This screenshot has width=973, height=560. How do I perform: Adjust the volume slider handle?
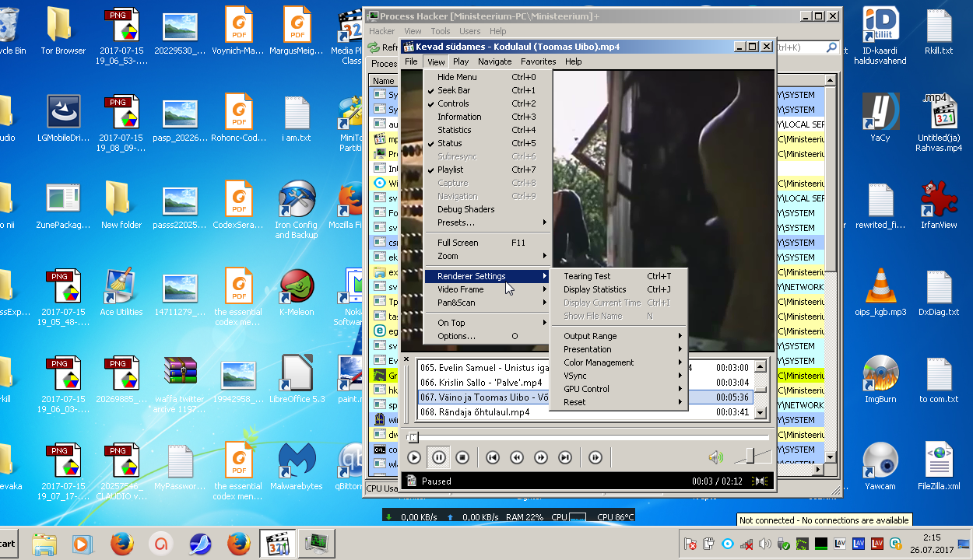[x=750, y=457]
